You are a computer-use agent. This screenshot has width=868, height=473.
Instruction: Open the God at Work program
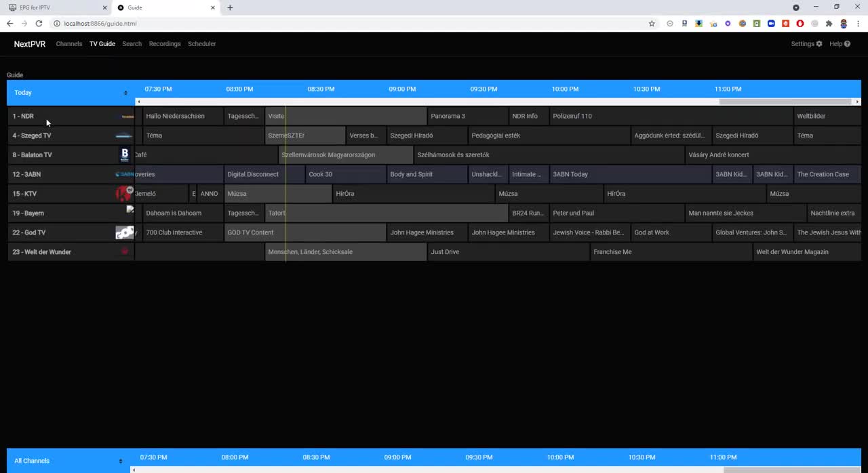click(x=671, y=232)
